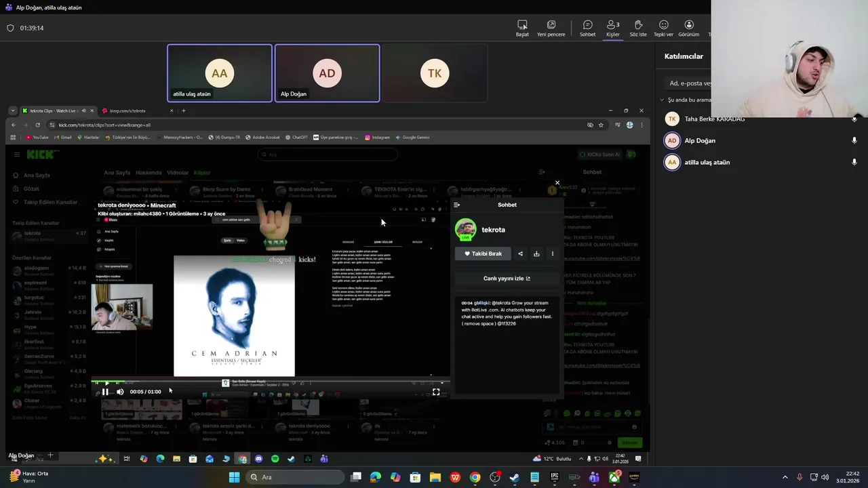Open the Instagram bookmark
This screenshot has height=488, width=868.
point(378,137)
